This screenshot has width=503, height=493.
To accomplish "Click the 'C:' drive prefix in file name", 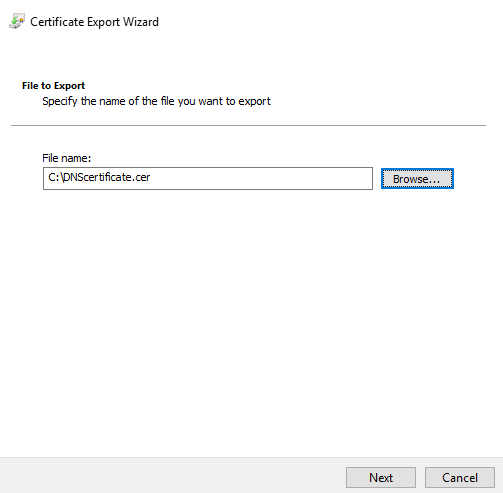I will point(54,177).
